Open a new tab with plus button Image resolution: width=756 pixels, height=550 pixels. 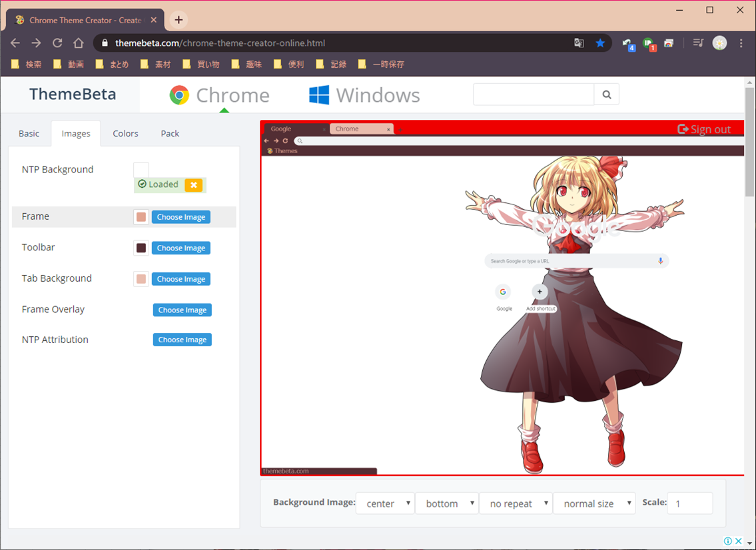pos(179,20)
